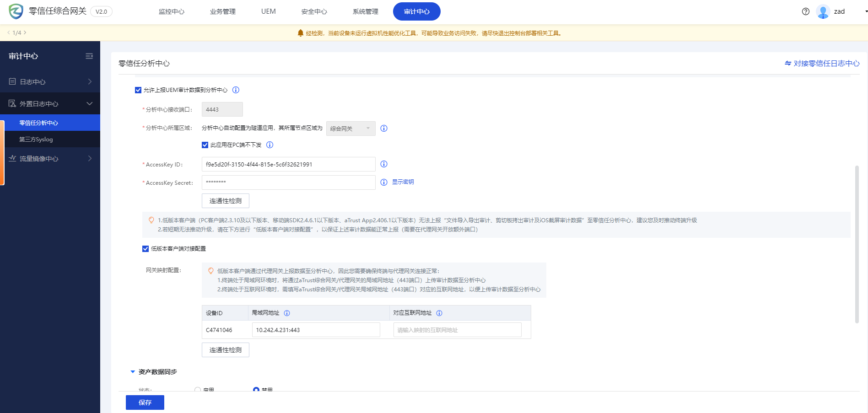This screenshot has height=413, width=868.
Task: Click info icon next to 局域网地址 header
Action: click(287, 313)
